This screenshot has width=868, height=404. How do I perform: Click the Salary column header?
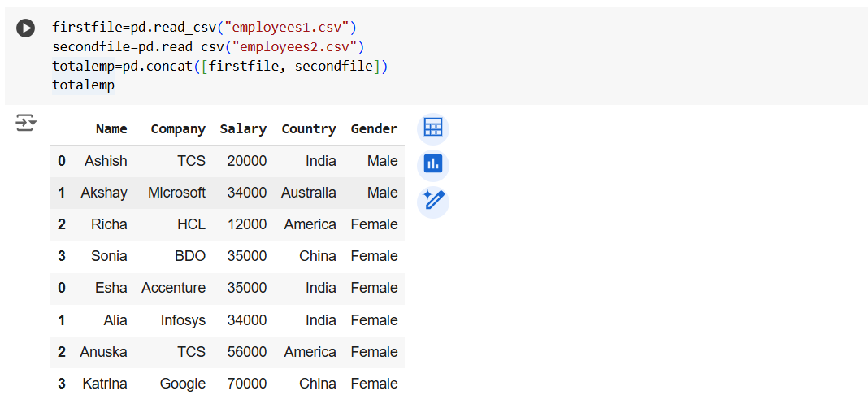click(243, 128)
